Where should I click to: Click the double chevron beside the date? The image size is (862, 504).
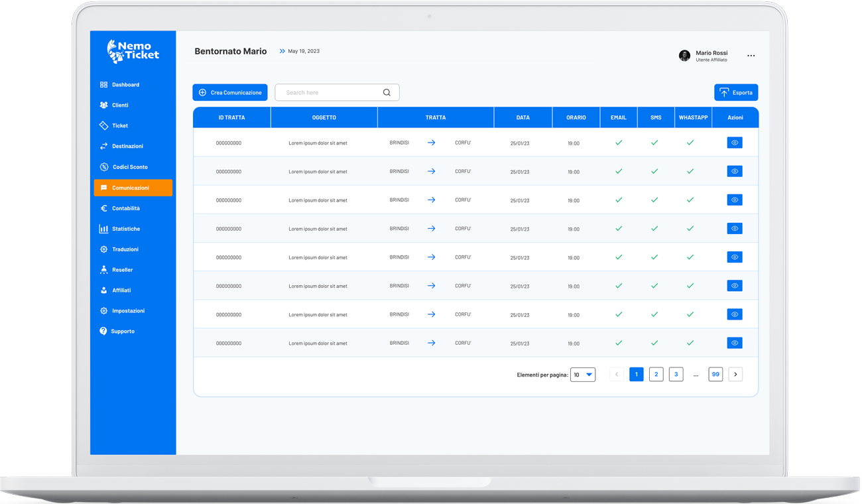coord(282,51)
